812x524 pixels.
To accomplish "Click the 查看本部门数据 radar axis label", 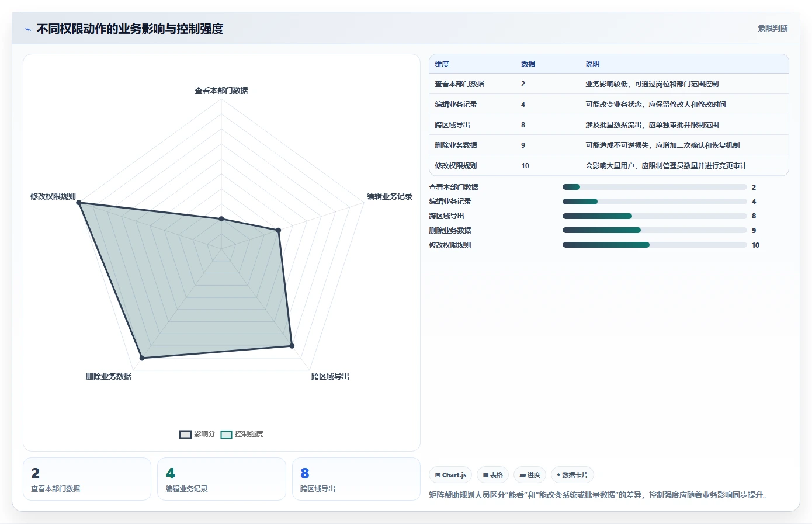I will click(221, 91).
